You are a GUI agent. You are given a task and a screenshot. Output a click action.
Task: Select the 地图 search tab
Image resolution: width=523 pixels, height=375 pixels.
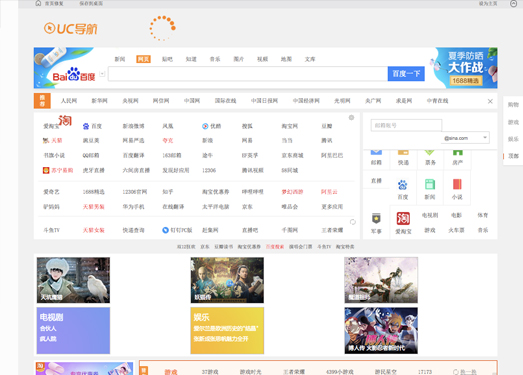coord(286,59)
